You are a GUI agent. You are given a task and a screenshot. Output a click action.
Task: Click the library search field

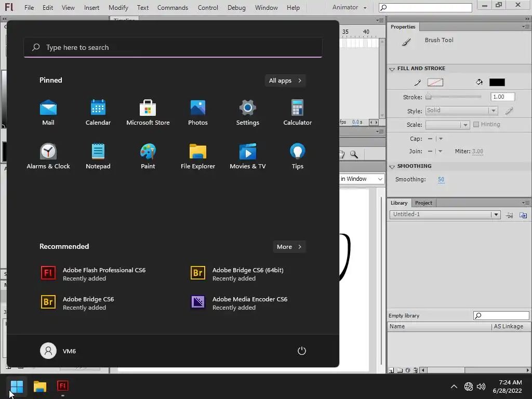coord(501,315)
